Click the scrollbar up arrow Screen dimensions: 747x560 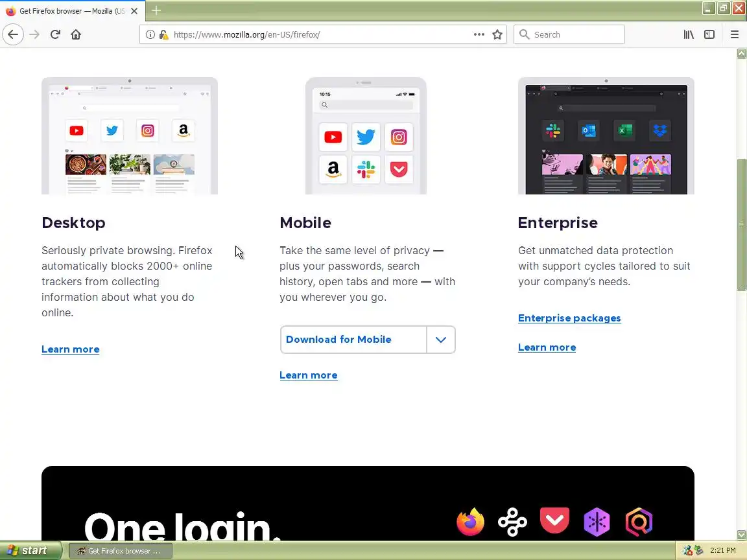pyautogui.click(x=741, y=53)
